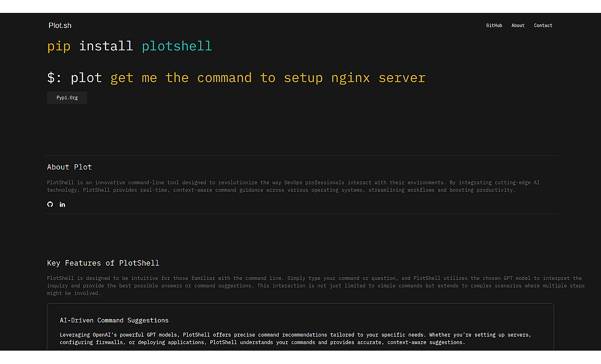Click the 'Key Features of PlotShell' heading
Image resolution: width=601 pixels, height=364 pixels.
tap(103, 263)
